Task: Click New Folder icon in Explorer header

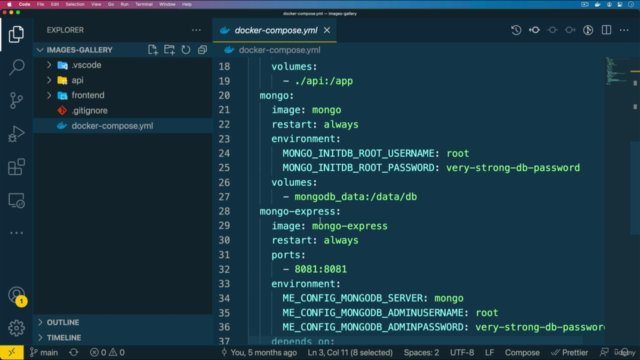Action: click(169, 50)
